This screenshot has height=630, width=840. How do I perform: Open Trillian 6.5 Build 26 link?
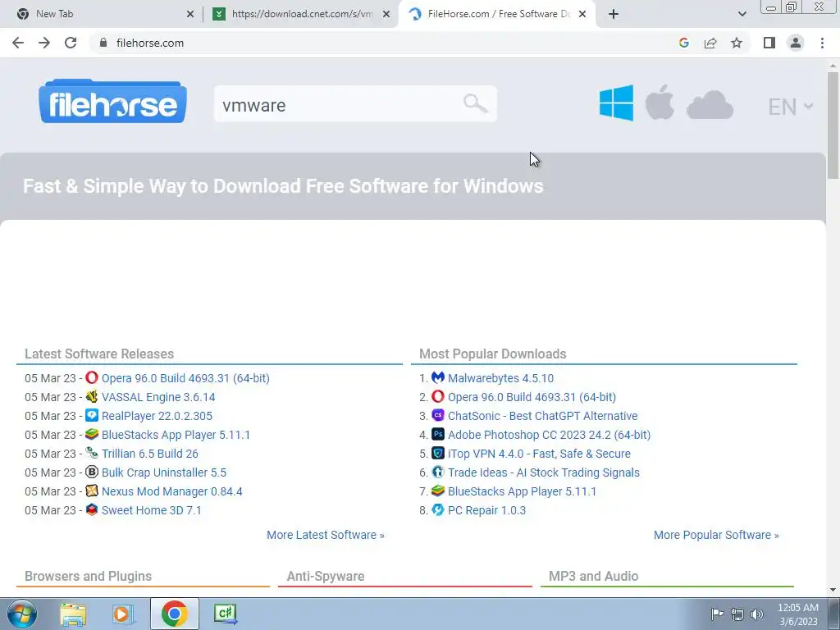150,453
